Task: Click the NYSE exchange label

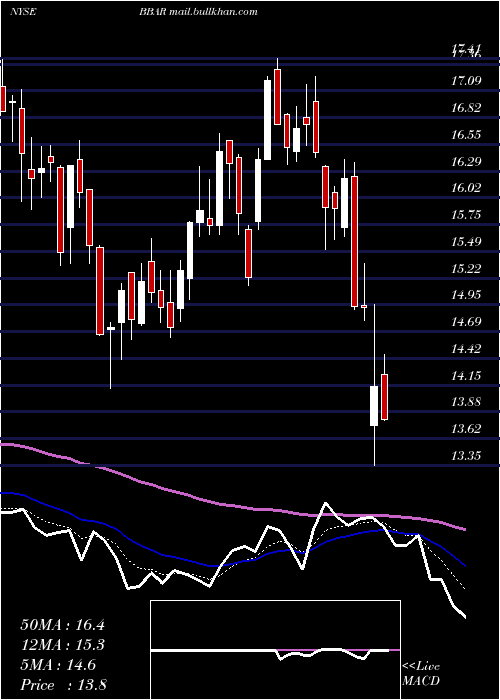Action: click(x=23, y=12)
